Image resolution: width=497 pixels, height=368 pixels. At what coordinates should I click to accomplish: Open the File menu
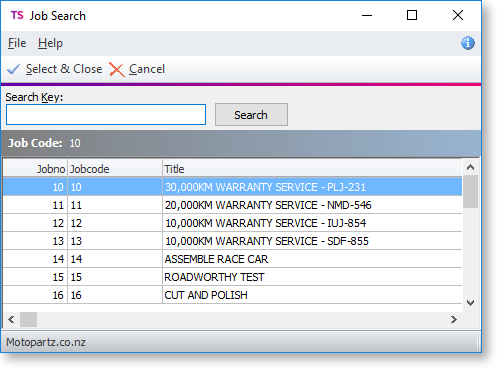click(17, 43)
